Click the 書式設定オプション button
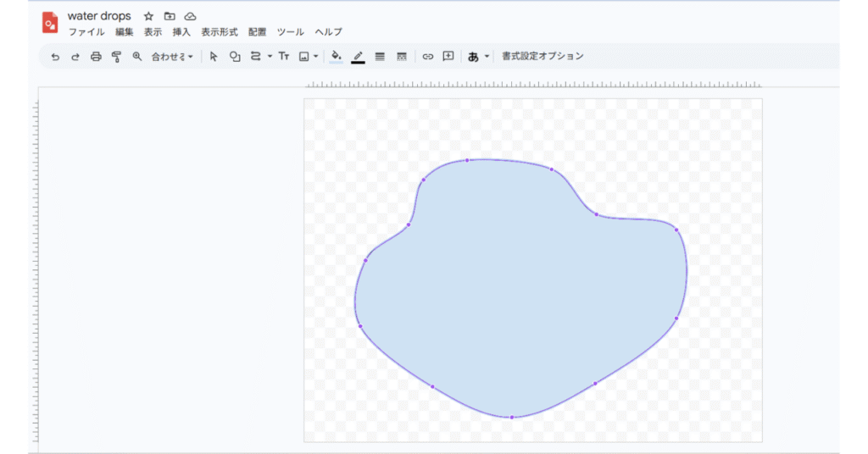The height and width of the screenshot is (454, 868). coord(542,57)
